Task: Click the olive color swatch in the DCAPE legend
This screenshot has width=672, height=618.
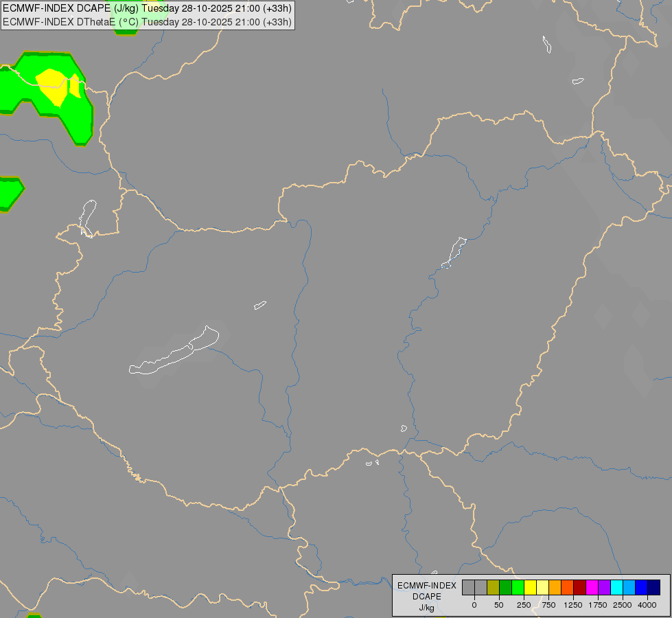Action: [493, 588]
